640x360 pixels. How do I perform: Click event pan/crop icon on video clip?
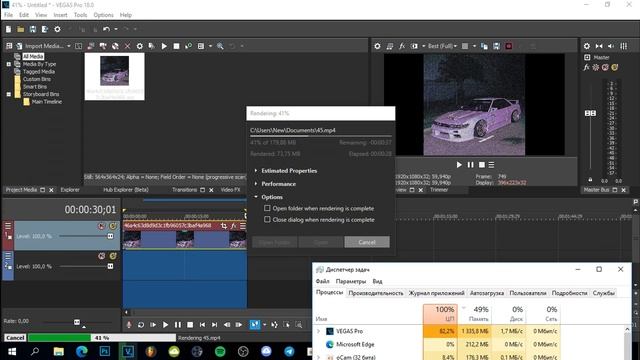pos(224,226)
